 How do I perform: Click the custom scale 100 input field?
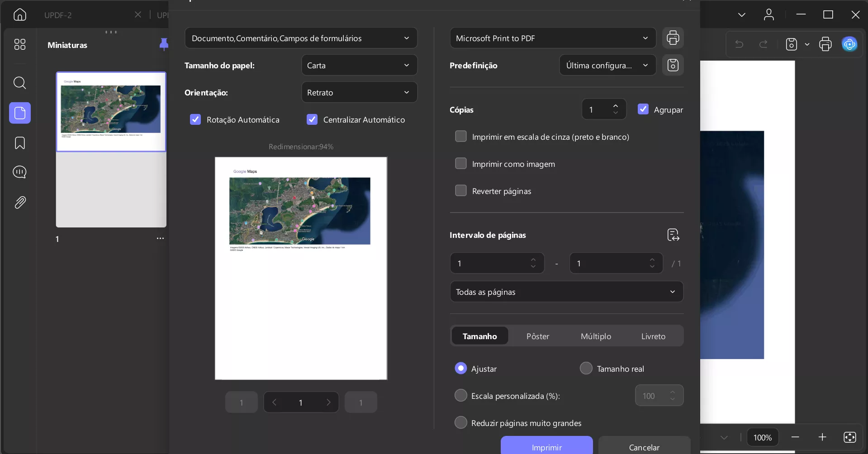click(x=659, y=396)
